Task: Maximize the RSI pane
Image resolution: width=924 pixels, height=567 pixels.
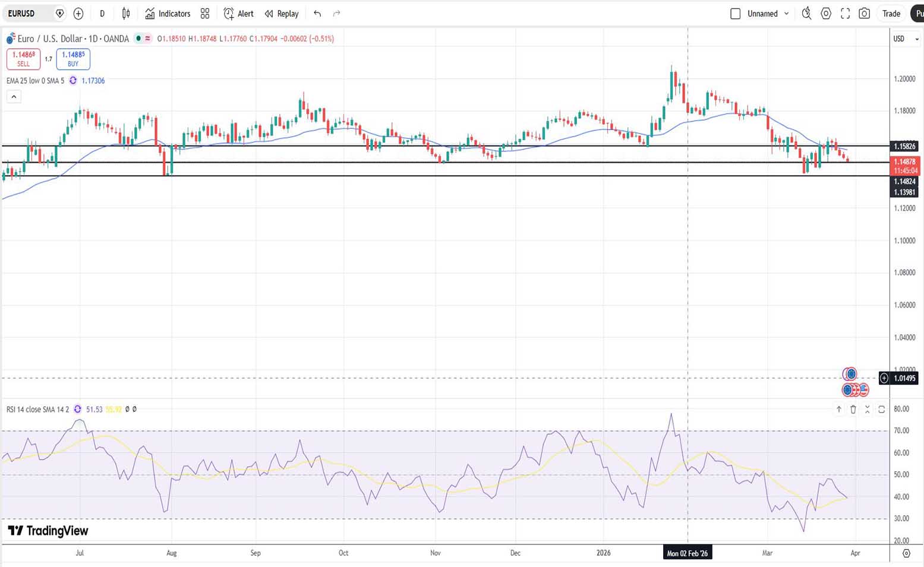Action: pos(882,409)
